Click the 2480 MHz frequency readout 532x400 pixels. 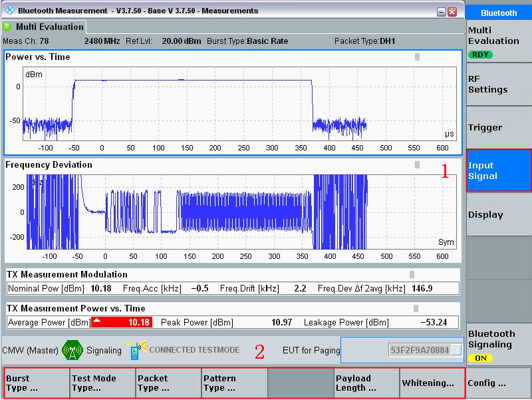102,41
